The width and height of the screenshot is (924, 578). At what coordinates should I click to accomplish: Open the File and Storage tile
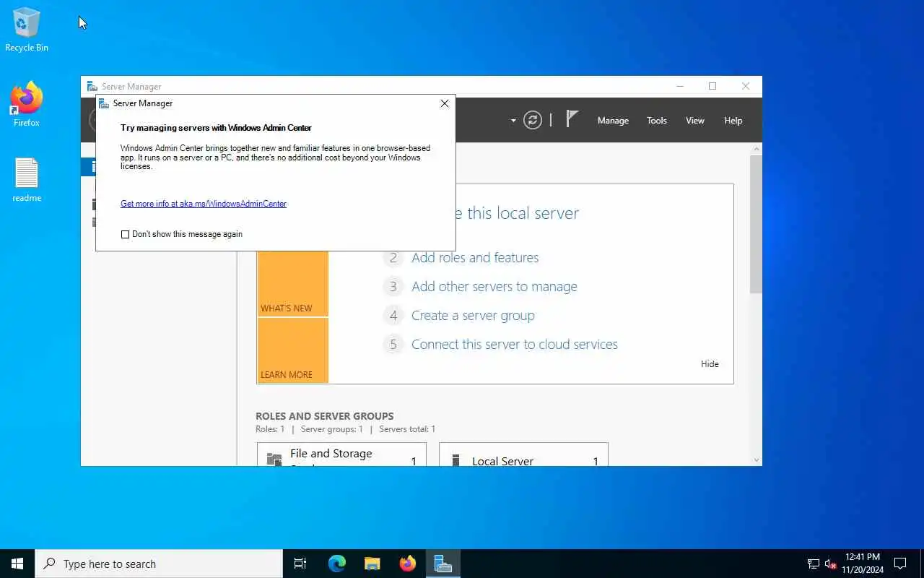[x=341, y=454]
